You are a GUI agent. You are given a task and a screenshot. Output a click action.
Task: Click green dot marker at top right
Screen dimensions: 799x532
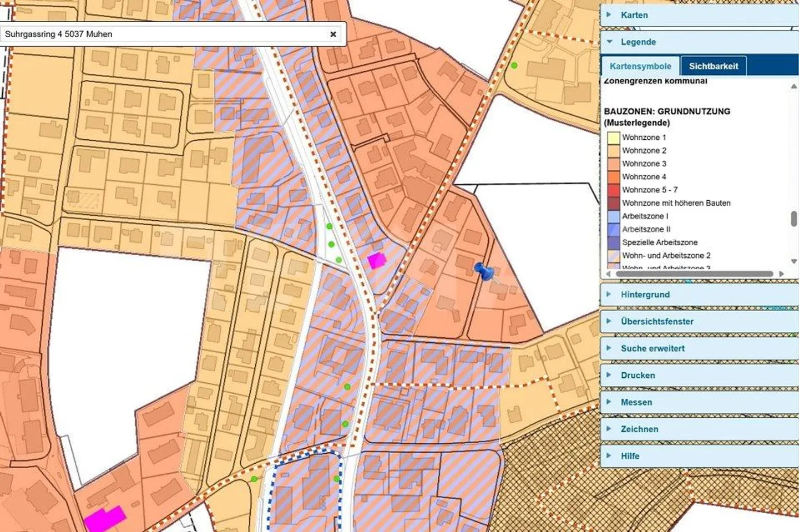tap(514, 65)
